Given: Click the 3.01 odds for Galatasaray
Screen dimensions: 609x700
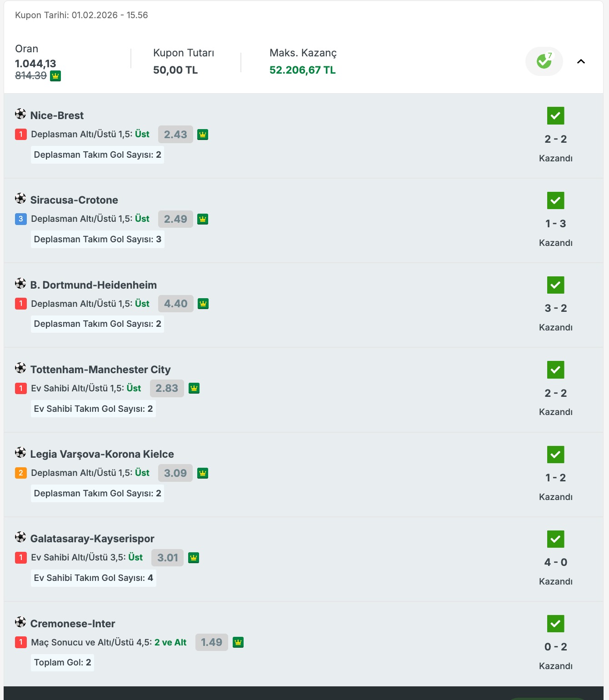Looking at the screenshot, I should [167, 558].
